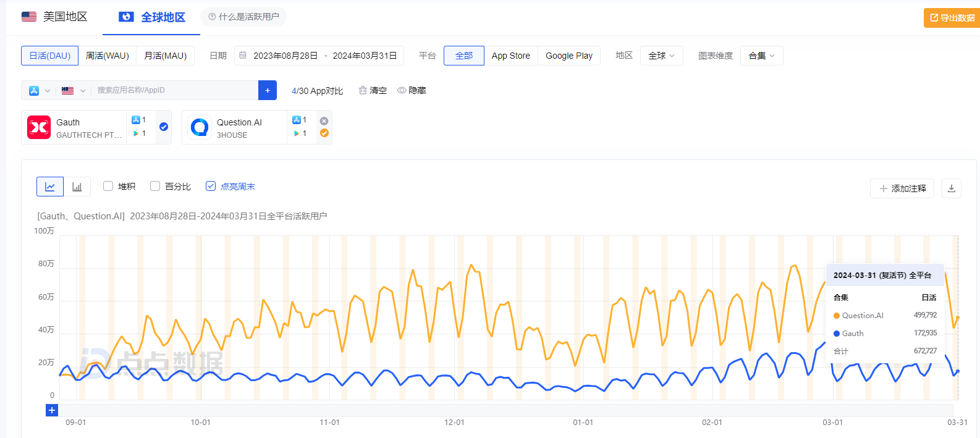Click the 添加注释 add annotation button
The image size is (980, 438).
[902, 188]
